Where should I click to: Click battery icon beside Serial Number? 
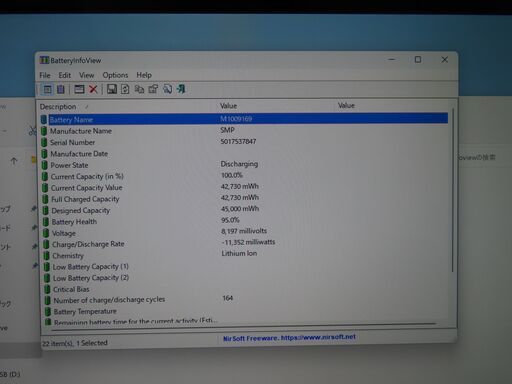tap(44, 142)
